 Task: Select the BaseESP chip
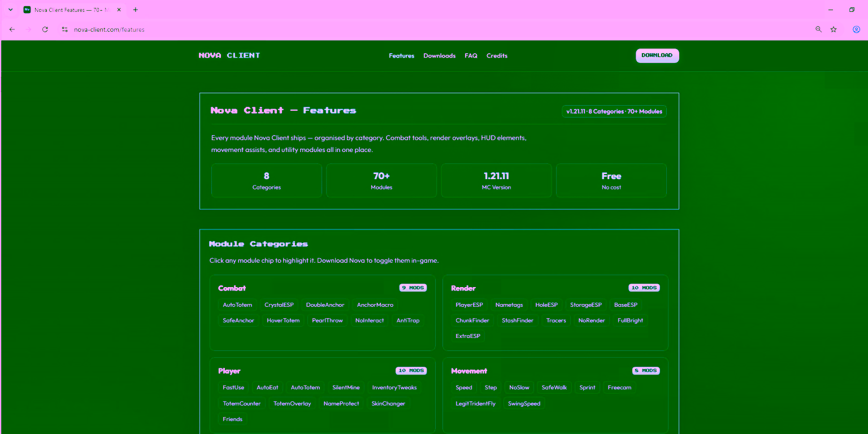tap(626, 305)
